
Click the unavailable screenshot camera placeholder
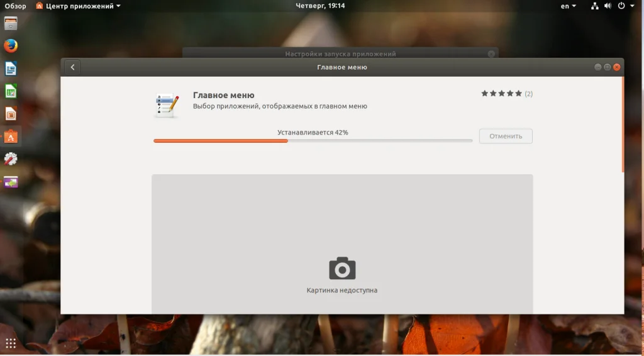[342, 268]
